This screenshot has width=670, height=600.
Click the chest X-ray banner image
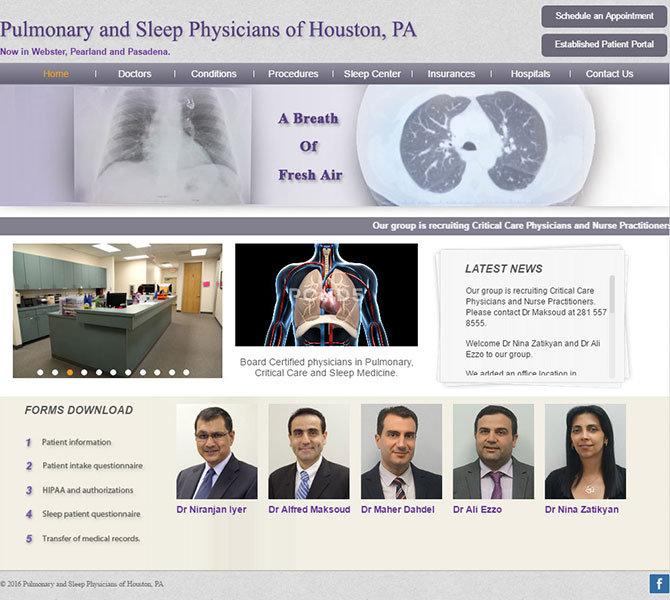162,144
